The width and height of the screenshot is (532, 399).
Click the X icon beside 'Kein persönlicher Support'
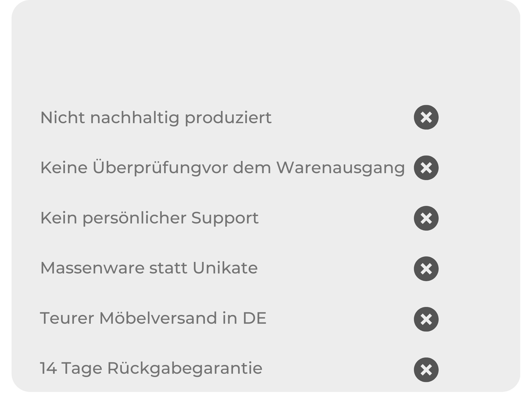click(426, 218)
